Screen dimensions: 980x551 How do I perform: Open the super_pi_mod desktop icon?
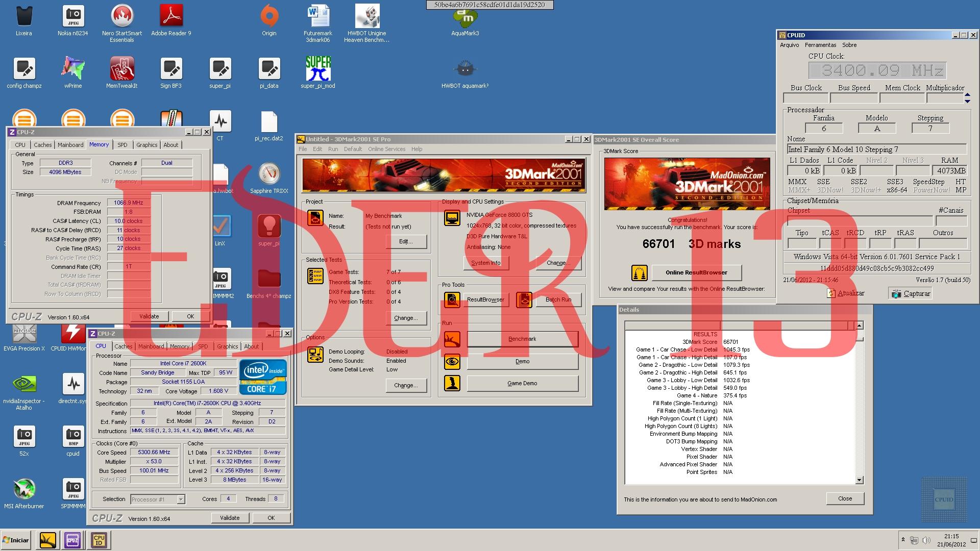coord(318,73)
